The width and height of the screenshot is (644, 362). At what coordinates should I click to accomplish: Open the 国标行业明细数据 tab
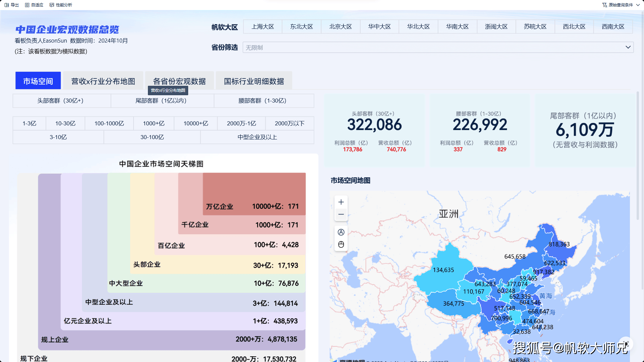(x=254, y=80)
